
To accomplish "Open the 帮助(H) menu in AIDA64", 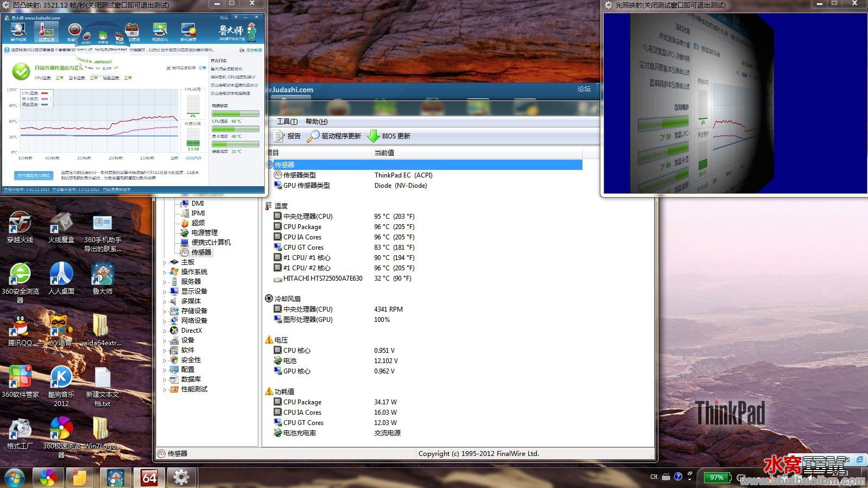I will pyautogui.click(x=316, y=122).
